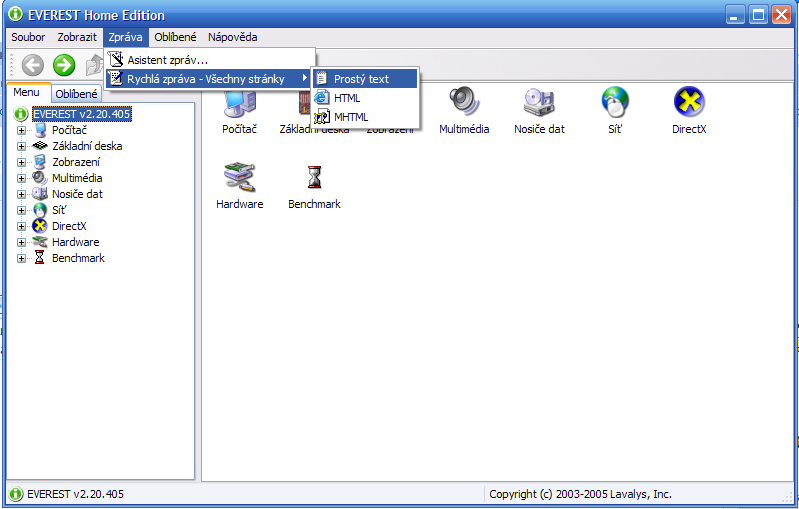
Task: Select the DirectX tree label
Action: [69, 226]
